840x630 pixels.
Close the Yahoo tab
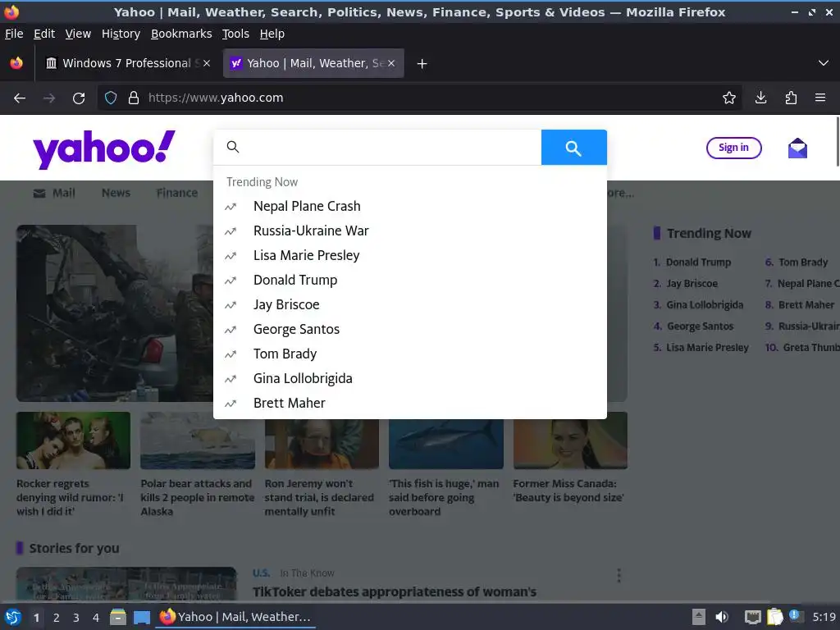(391, 63)
